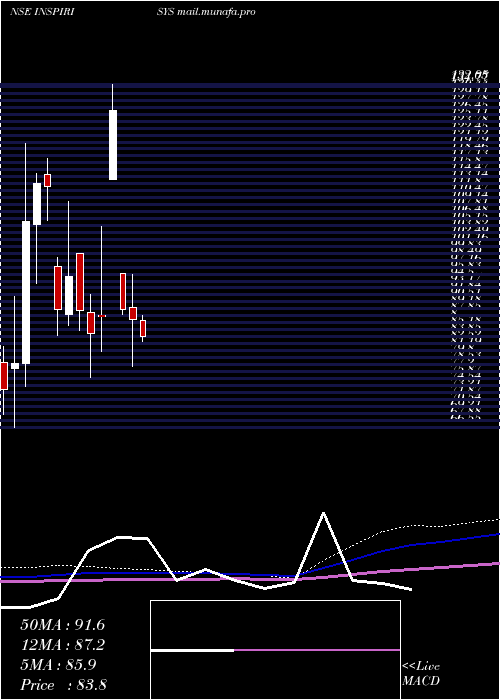500x700 pixels.
Task: Click the tiny red doji candlestick
Action: 102,316
